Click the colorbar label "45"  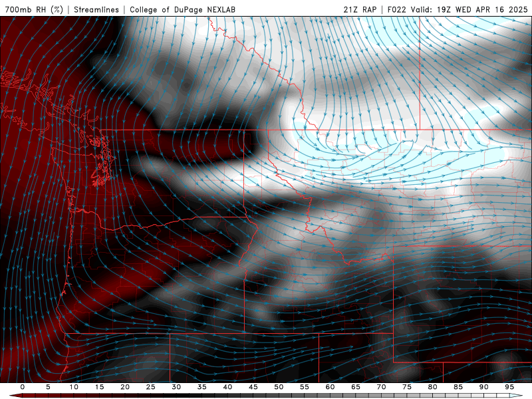coord(253,387)
